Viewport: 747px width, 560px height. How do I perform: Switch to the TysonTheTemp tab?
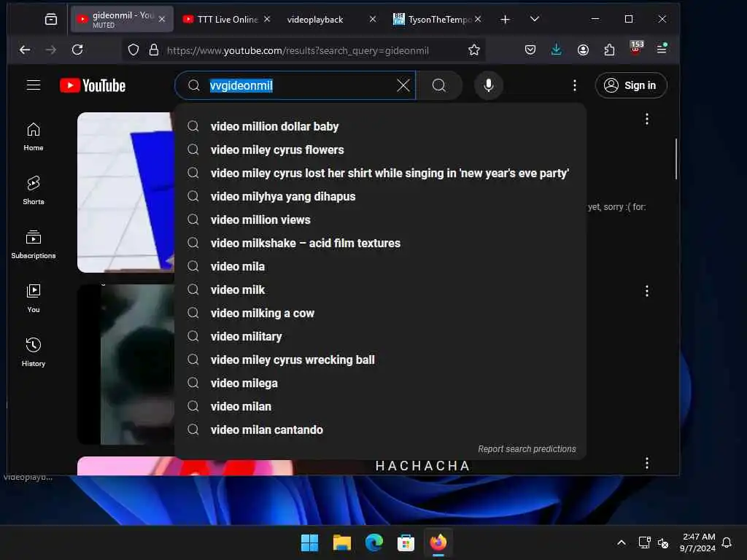(x=433, y=19)
